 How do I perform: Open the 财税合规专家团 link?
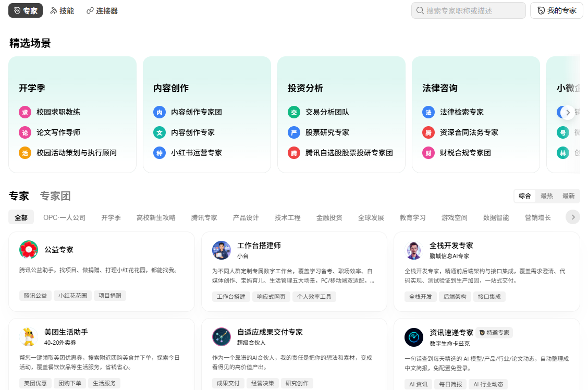coord(465,153)
